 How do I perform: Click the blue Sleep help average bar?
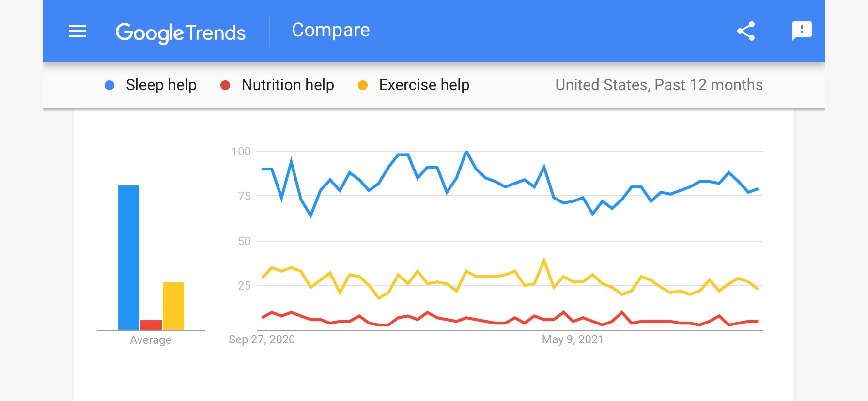point(129,257)
